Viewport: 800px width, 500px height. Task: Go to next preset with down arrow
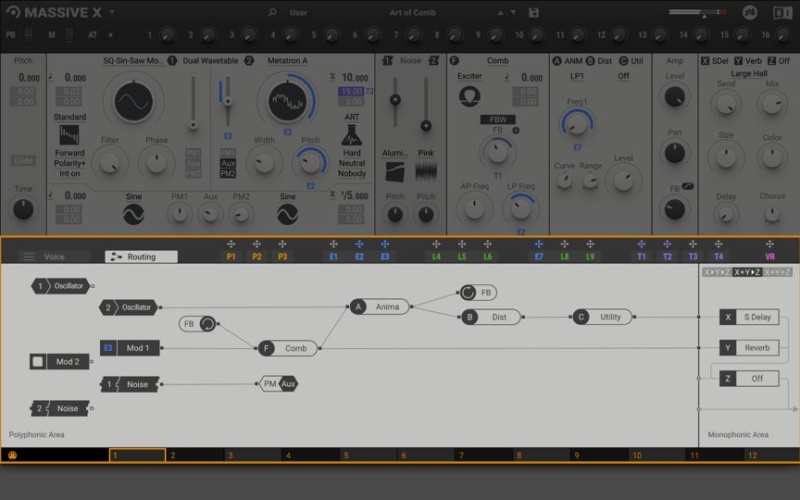pyautogui.click(x=513, y=13)
